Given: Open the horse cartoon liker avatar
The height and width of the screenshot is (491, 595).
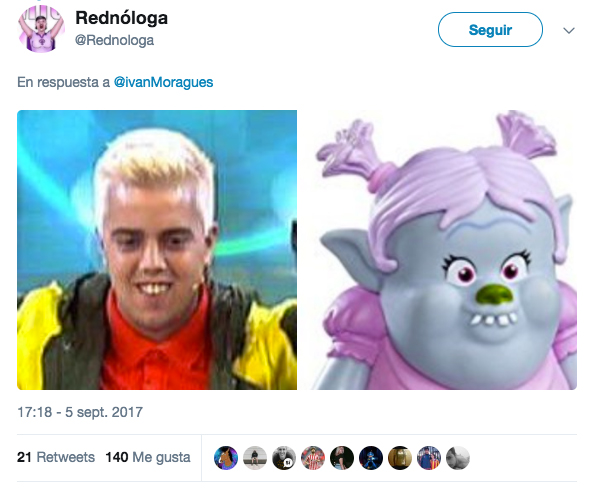Looking at the screenshot, I should coord(226,458).
